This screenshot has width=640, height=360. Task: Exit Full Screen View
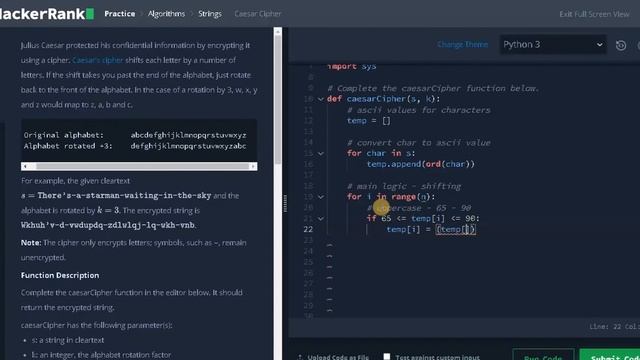[x=594, y=14]
